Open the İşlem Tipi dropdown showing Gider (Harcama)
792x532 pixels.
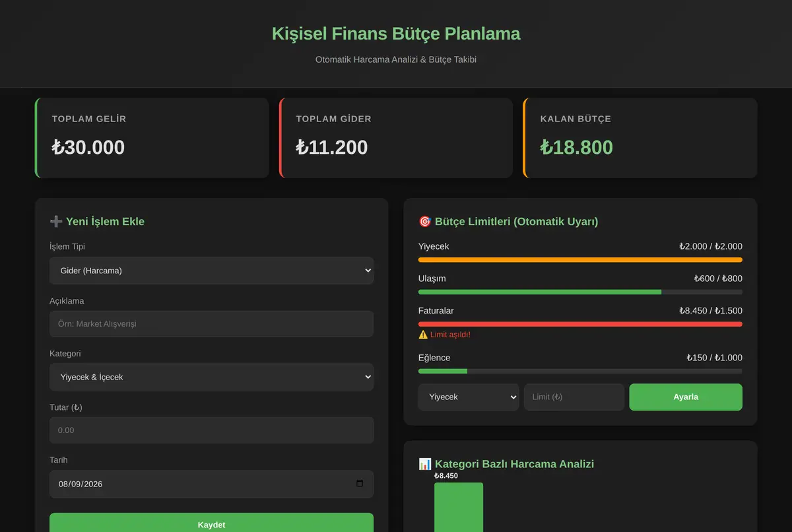[211, 271]
